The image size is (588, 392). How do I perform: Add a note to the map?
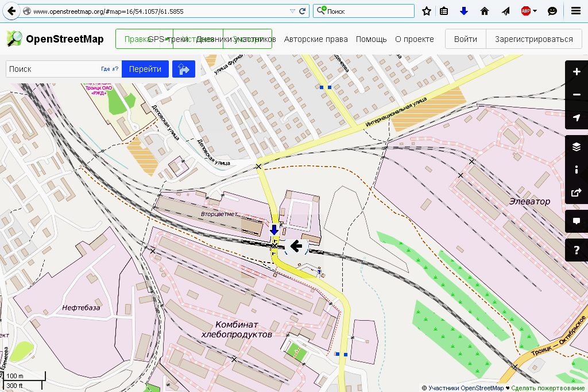pyautogui.click(x=577, y=221)
